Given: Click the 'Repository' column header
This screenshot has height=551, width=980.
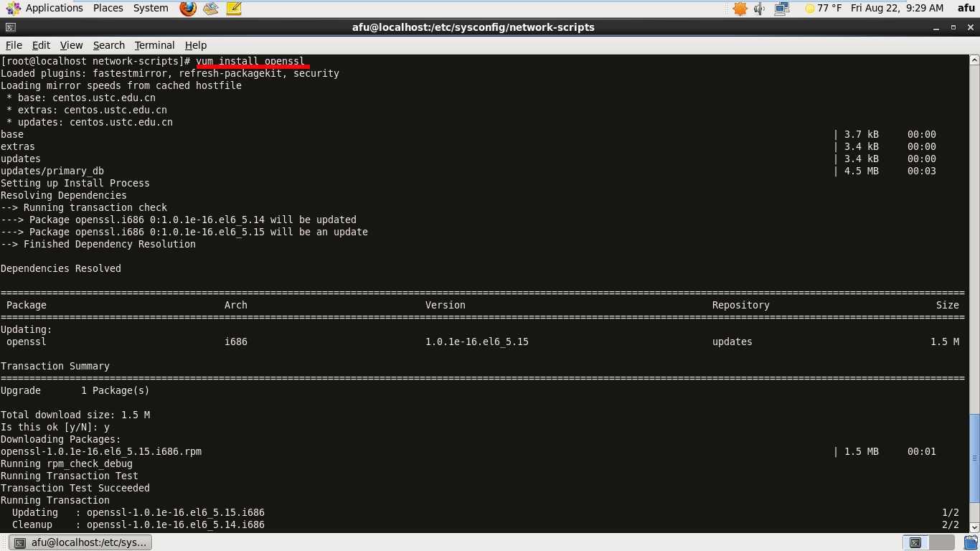Looking at the screenshot, I should (x=741, y=305).
